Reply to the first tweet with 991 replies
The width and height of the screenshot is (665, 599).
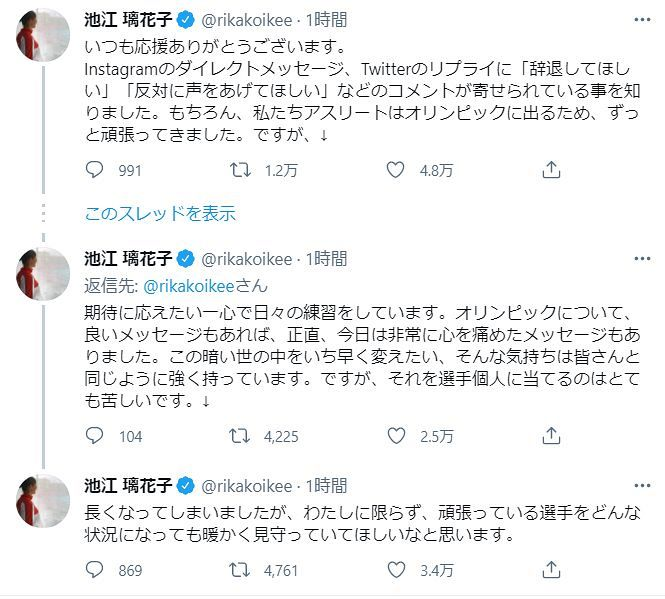coord(95,171)
